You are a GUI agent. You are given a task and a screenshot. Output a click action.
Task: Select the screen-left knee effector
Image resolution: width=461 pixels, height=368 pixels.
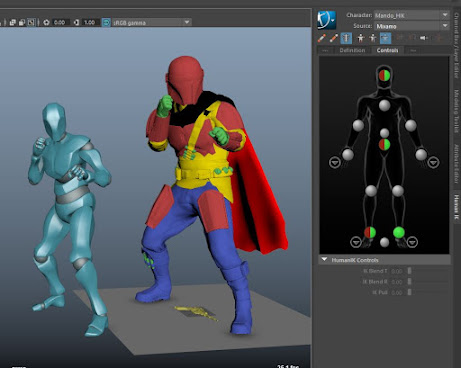371,191
